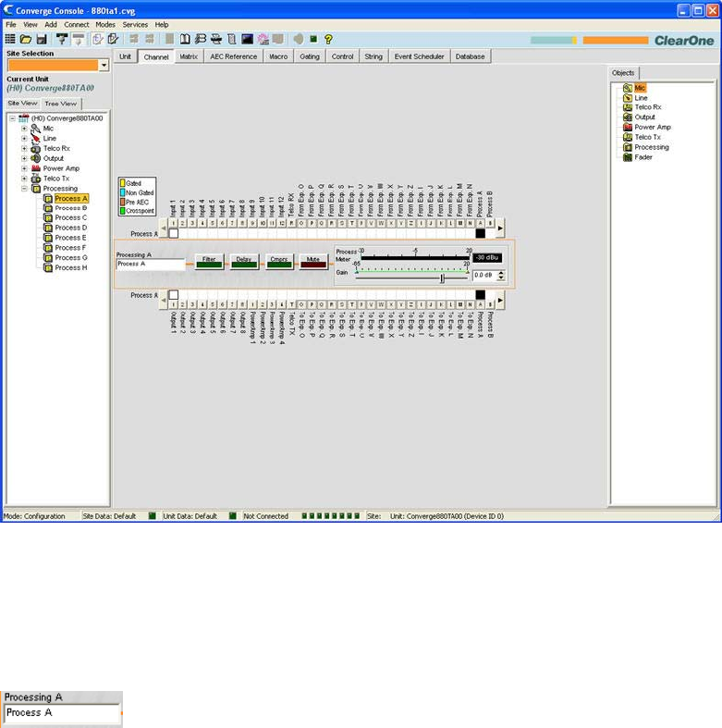This screenshot has width=722, height=728.
Task: Open the Site Selection dropdown
Action: (104, 65)
